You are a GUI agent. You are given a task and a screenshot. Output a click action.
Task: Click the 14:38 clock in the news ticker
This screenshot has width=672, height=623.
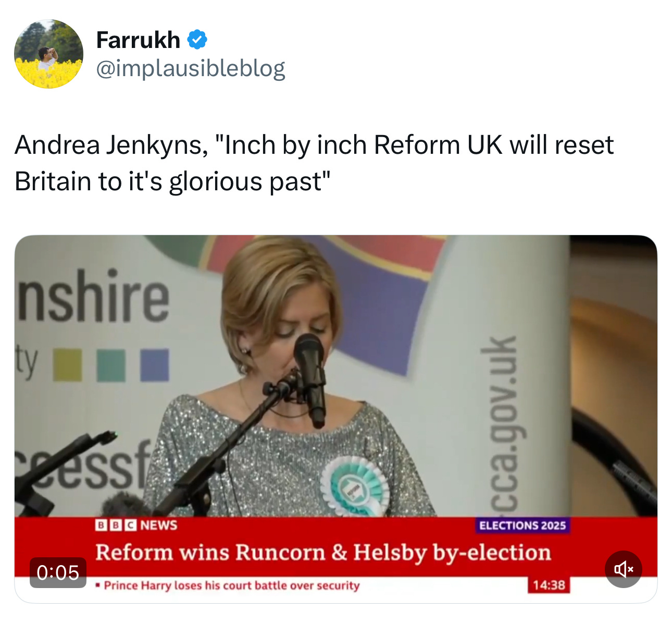549,585
